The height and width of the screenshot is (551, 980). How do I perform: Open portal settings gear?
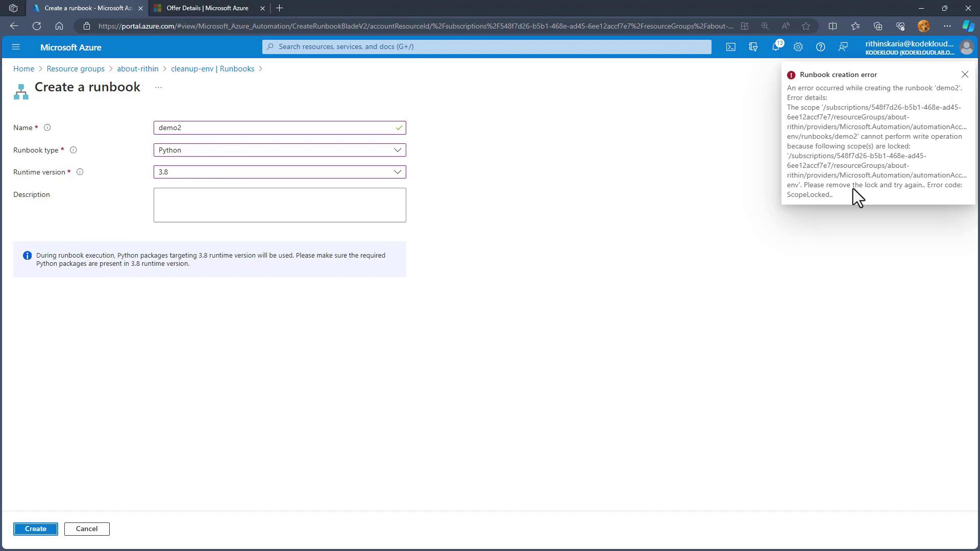798,47
